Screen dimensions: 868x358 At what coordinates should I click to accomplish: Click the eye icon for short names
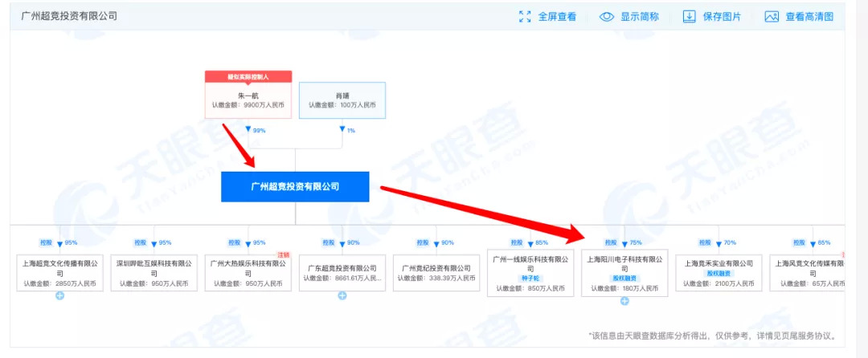click(x=607, y=17)
